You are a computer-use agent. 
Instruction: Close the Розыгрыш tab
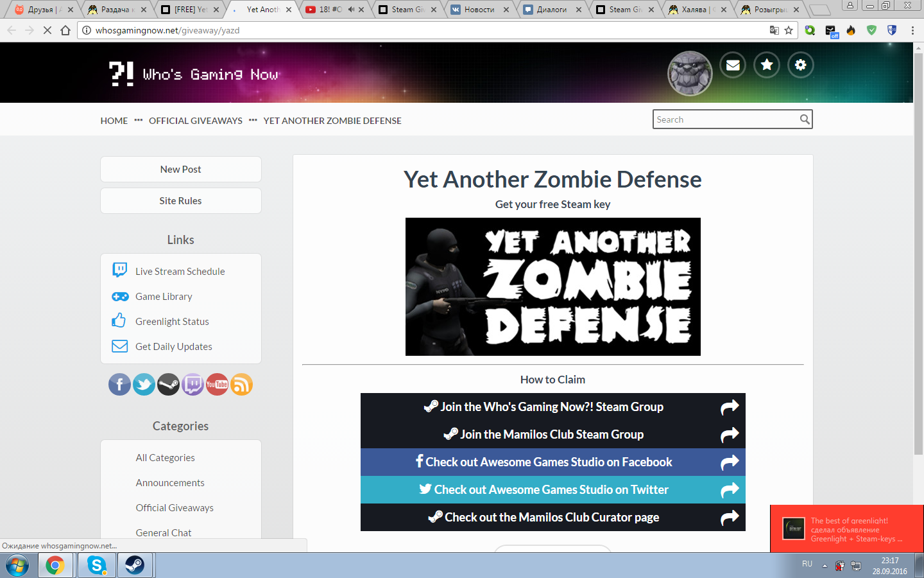tap(796, 10)
